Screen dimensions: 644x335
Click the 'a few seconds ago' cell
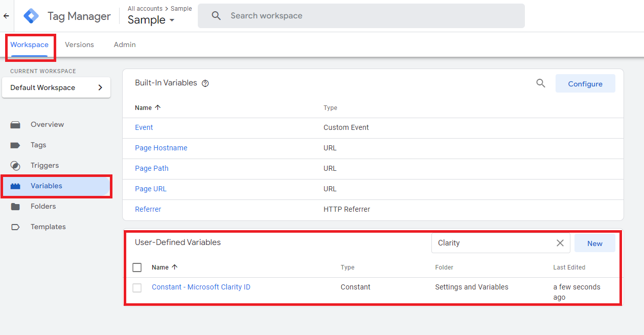(x=577, y=292)
